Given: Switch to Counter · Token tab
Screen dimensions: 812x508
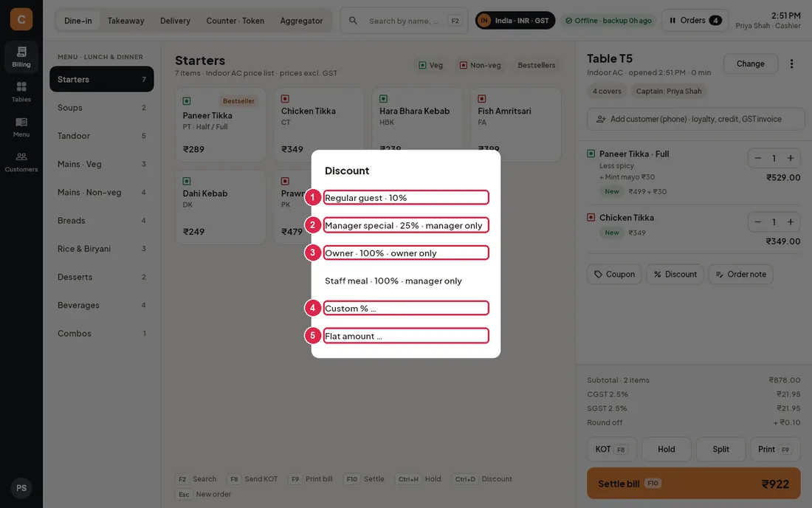Looking at the screenshot, I should (235, 21).
